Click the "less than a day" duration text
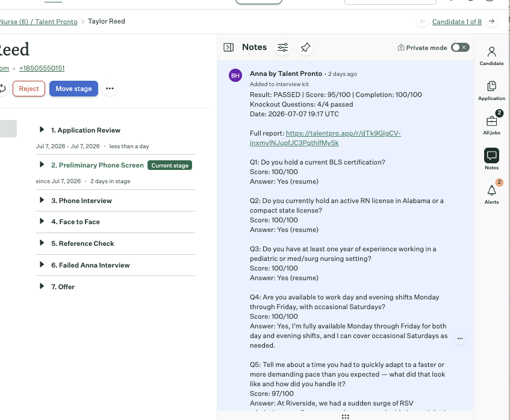 click(x=129, y=146)
